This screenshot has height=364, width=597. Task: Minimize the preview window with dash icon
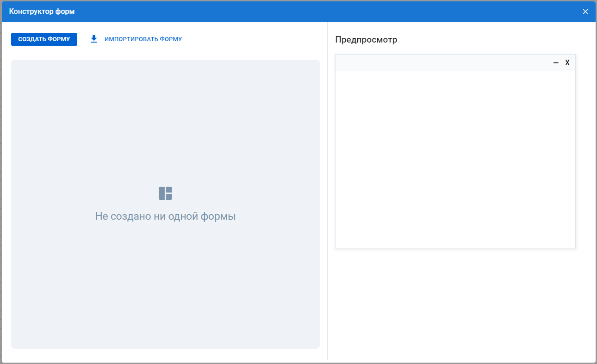point(556,62)
